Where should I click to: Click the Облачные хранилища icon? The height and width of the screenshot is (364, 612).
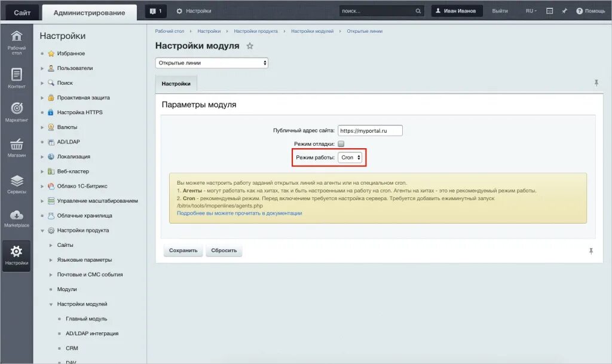pos(51,216)
